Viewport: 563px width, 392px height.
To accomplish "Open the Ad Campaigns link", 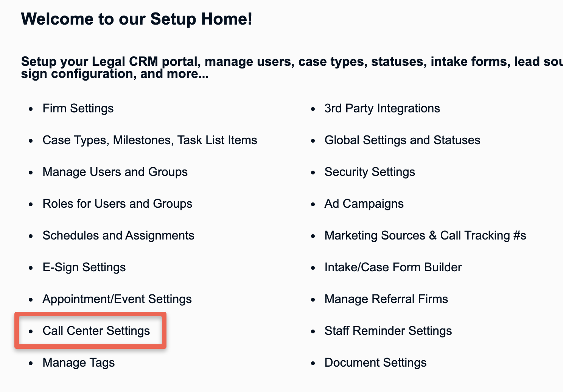I will 364,204.
